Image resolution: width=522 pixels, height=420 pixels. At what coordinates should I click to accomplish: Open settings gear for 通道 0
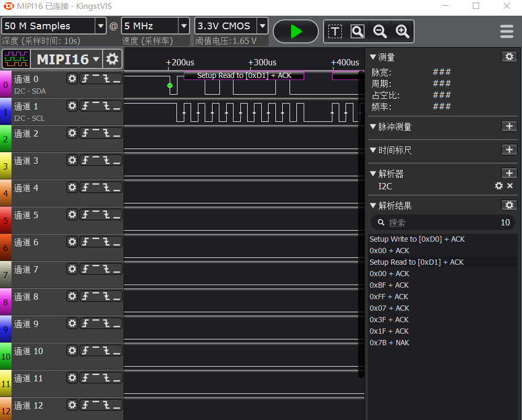click(72, 79)
